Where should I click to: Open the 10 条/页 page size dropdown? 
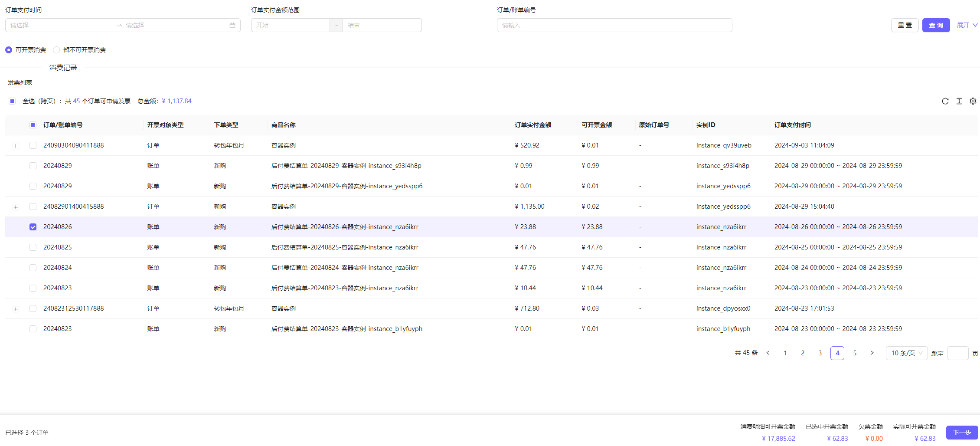click(907, 353)
